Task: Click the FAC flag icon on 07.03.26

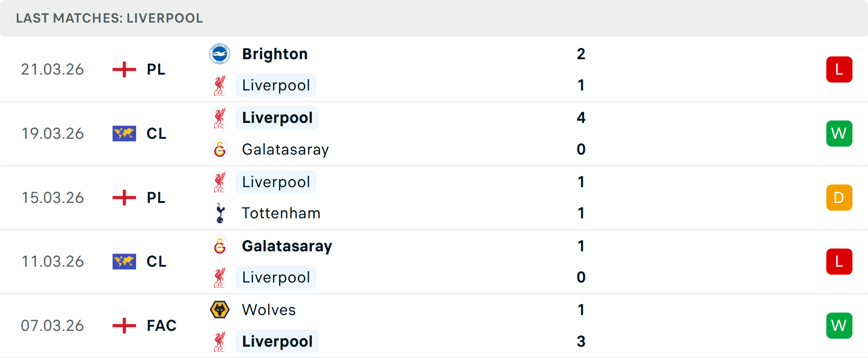Action: 123,325
